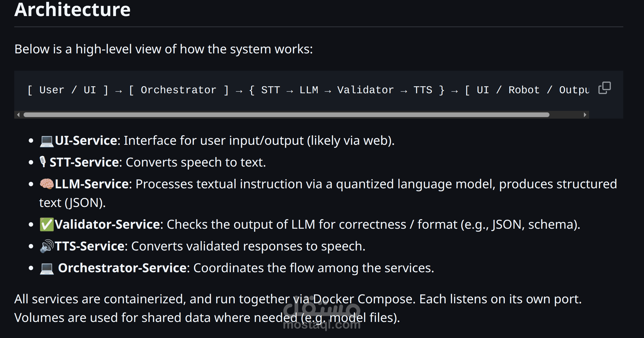The width and height of the screenshot is (644, 338).
Task: Click the word Orchestrator in the code block
Action: point(178,90)
